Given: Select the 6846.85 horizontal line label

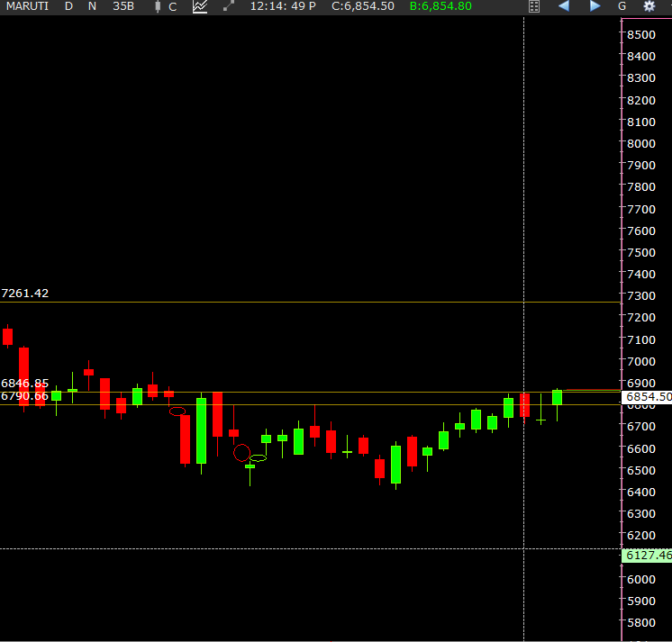Looking at the screenshot, I should point(25,383).
